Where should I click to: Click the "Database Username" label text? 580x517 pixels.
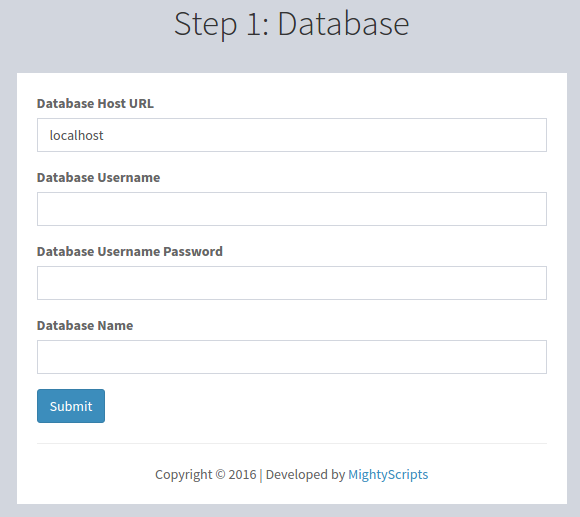coord(98,178)
